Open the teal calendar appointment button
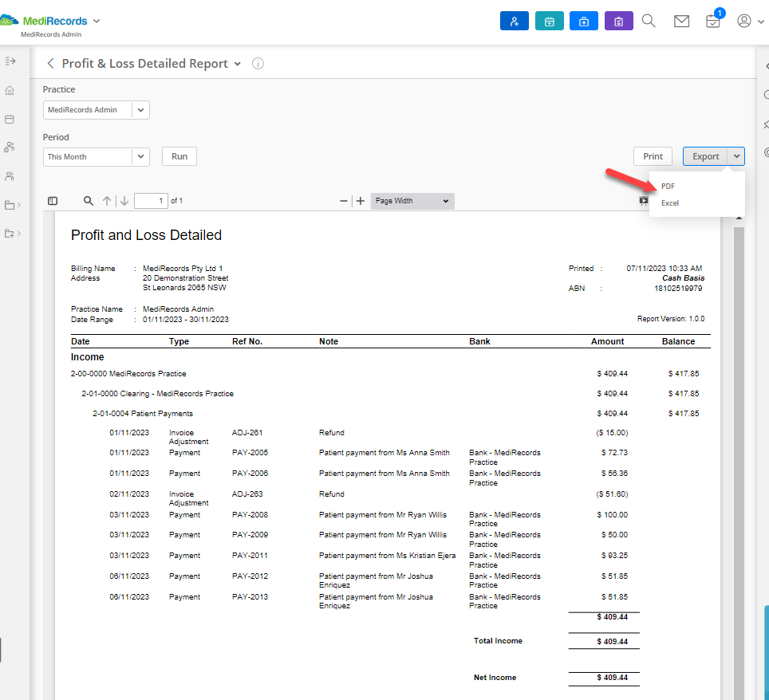Image resolution: width=769 pixels, height=700 pixels. [550, 21]
